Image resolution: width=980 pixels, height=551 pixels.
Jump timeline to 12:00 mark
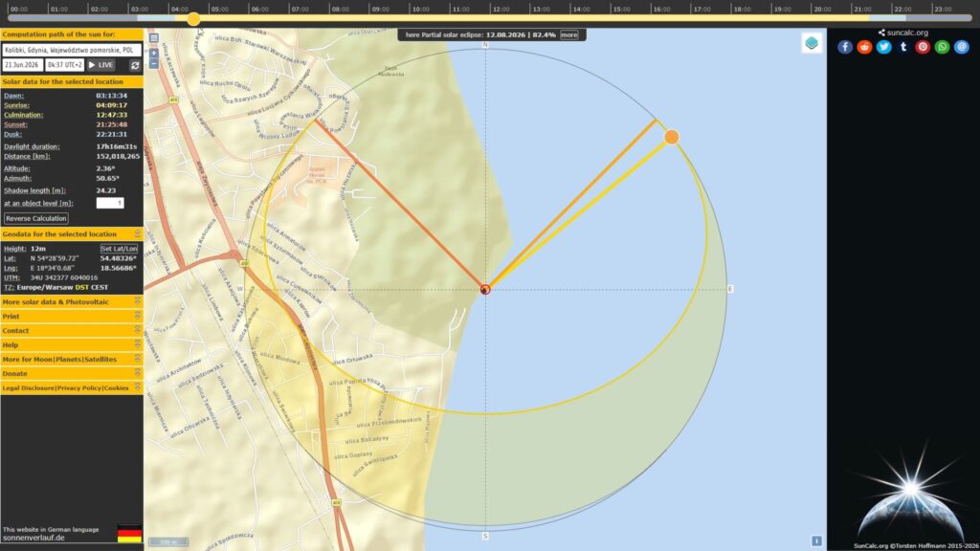pos(501,10)
